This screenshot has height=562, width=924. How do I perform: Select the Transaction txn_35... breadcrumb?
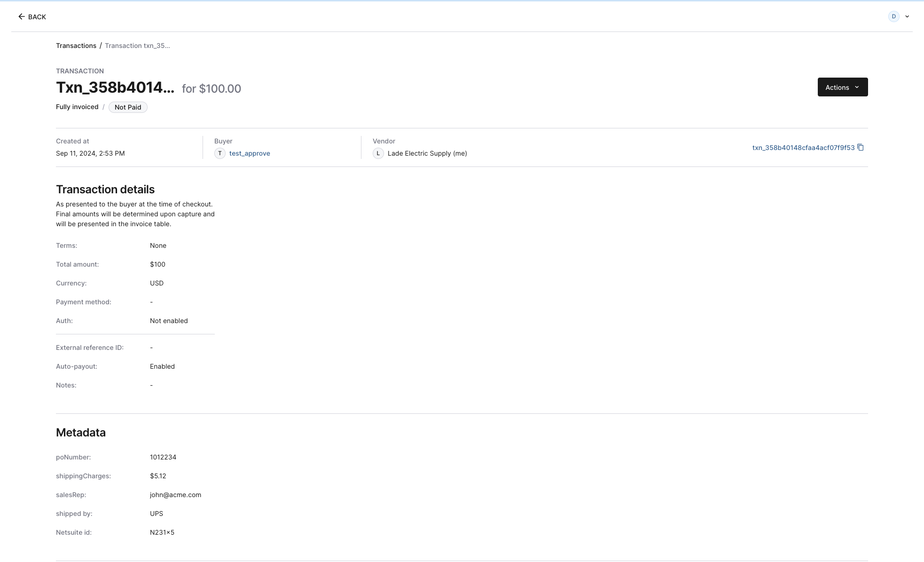point(137,46)
